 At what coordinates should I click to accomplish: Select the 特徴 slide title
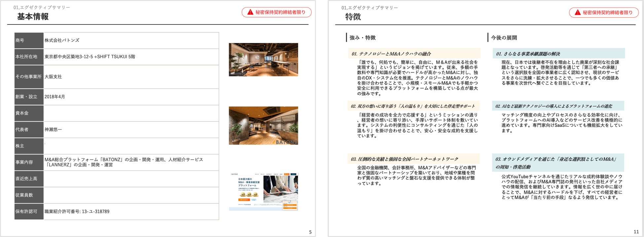coord(353,17)
